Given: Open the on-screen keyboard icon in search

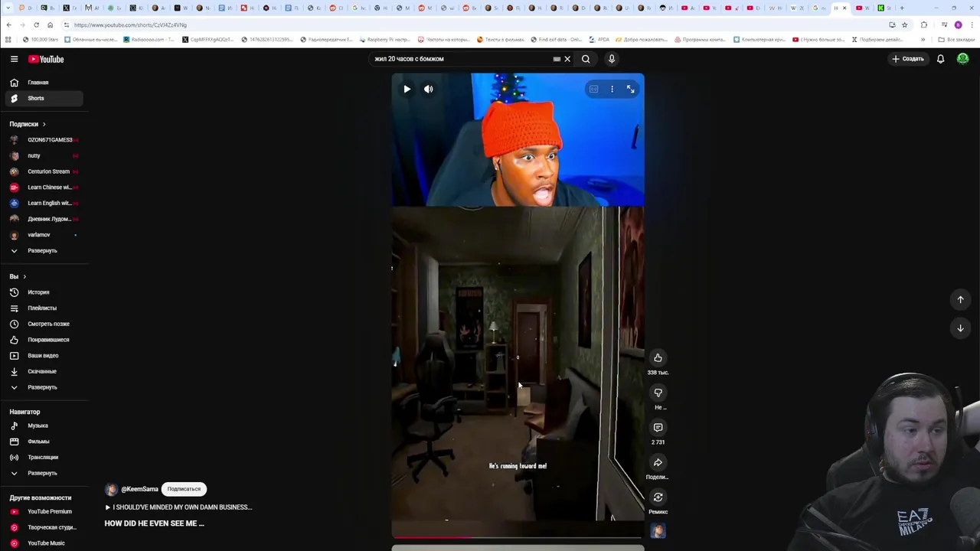Looking at the screenshot, I should coord(557,59).
